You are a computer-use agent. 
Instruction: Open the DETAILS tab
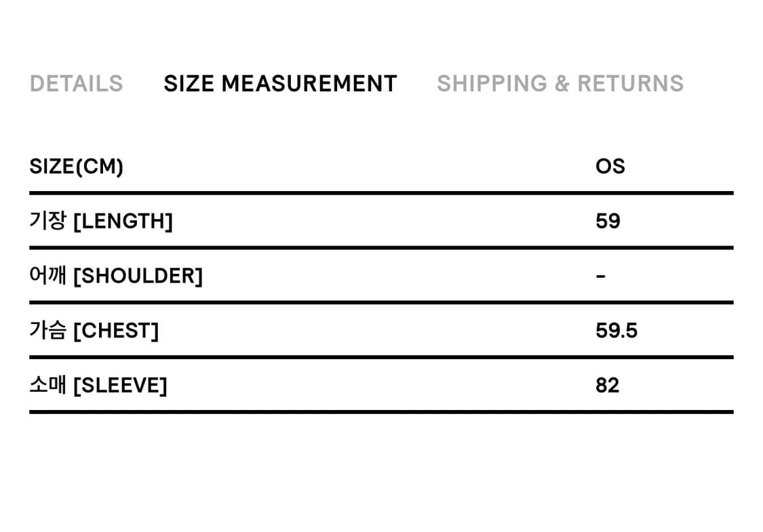pyautogui.click(x=77, y=83)
